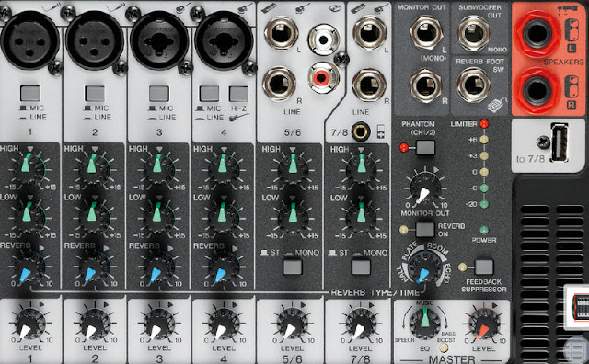
Task: Click the channel 3 LEVEL knob
Action: pyautogui.click(x=159, y=324)
